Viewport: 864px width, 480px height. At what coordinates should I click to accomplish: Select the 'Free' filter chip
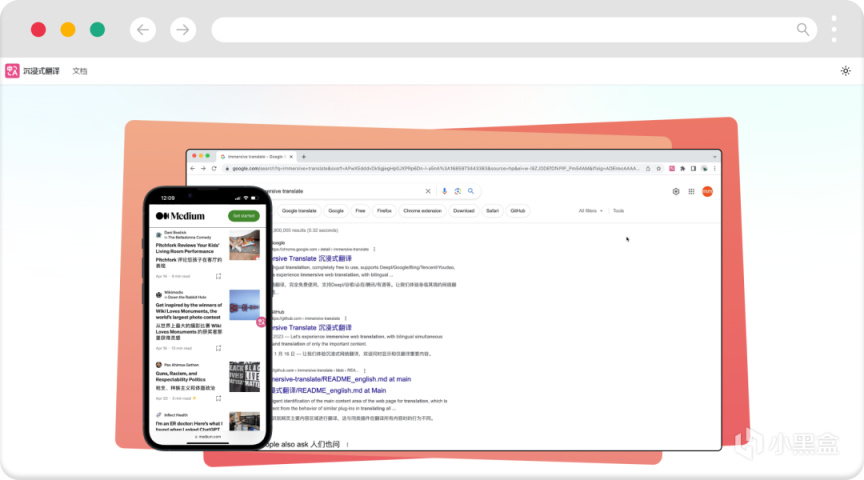point(360,211)
